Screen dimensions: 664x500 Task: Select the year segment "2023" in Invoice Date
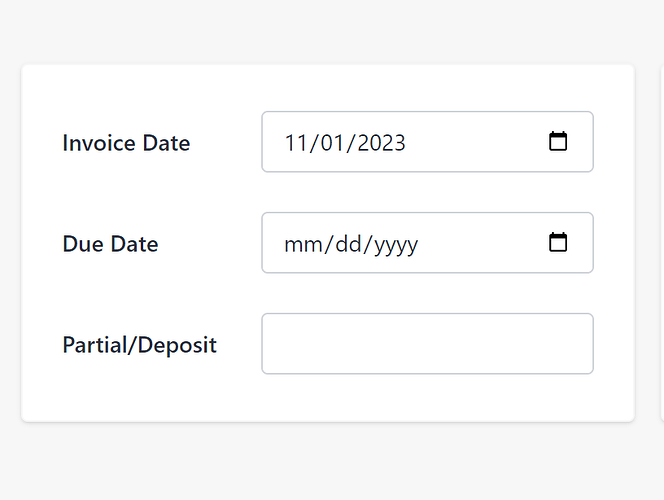381,143
